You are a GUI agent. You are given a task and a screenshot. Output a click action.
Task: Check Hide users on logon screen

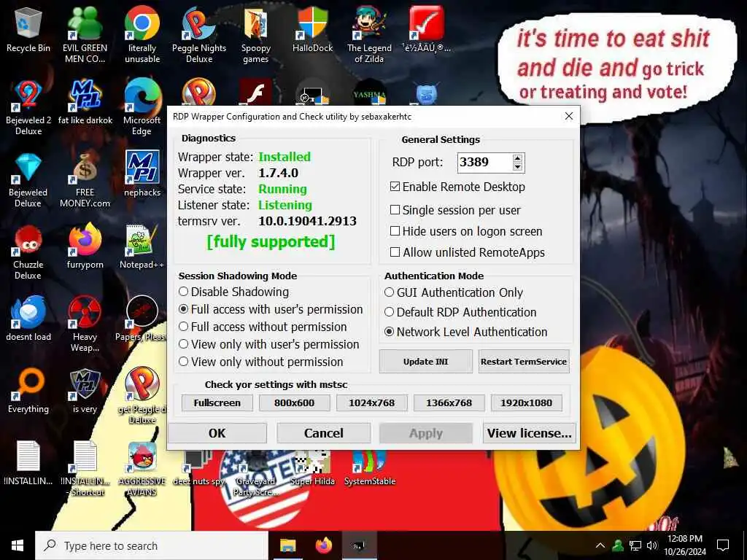coord(395,231)
